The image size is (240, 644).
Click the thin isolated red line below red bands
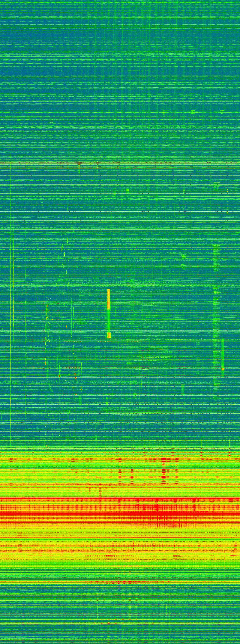coord(120,537)
